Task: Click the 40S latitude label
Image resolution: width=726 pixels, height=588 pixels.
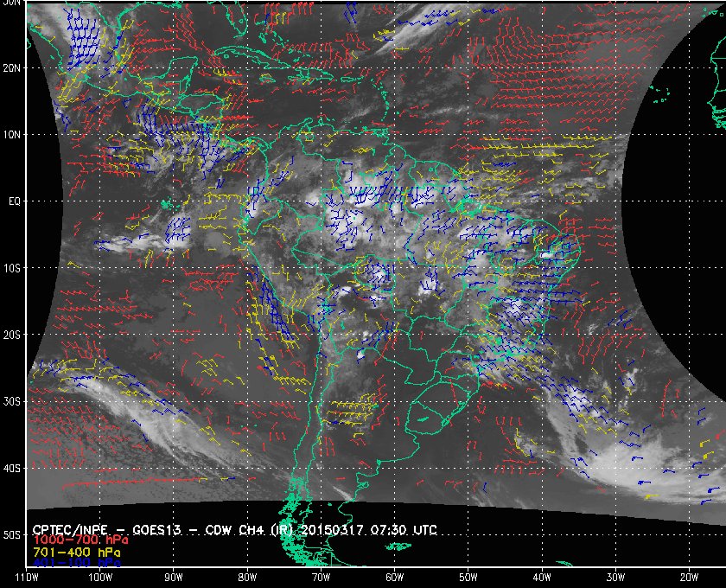Action: (12, 468)
